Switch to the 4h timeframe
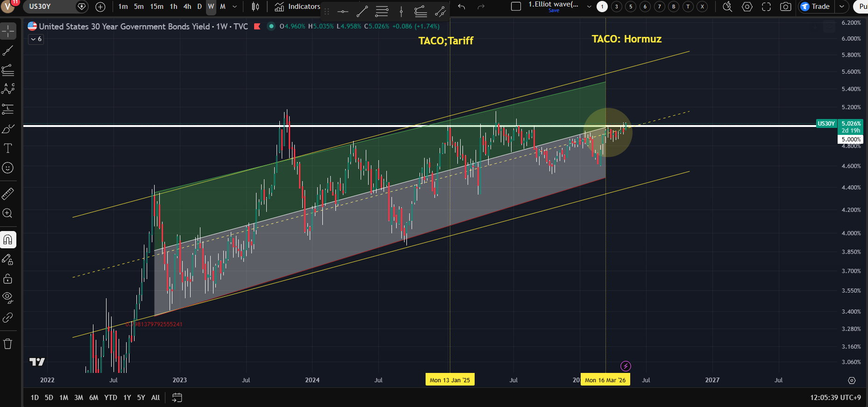This screenshot has height=407, width=868. point(187,7)
